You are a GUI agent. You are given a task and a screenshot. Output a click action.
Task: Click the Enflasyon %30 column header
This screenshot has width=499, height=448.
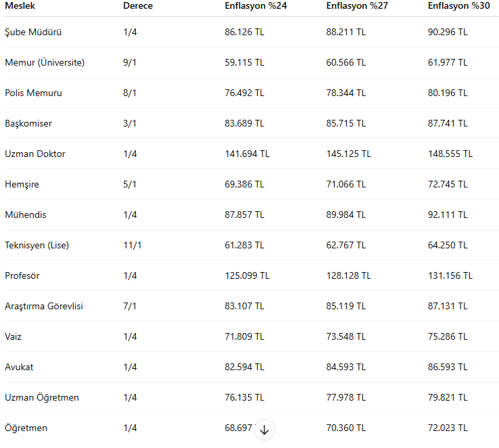[458, 5]
